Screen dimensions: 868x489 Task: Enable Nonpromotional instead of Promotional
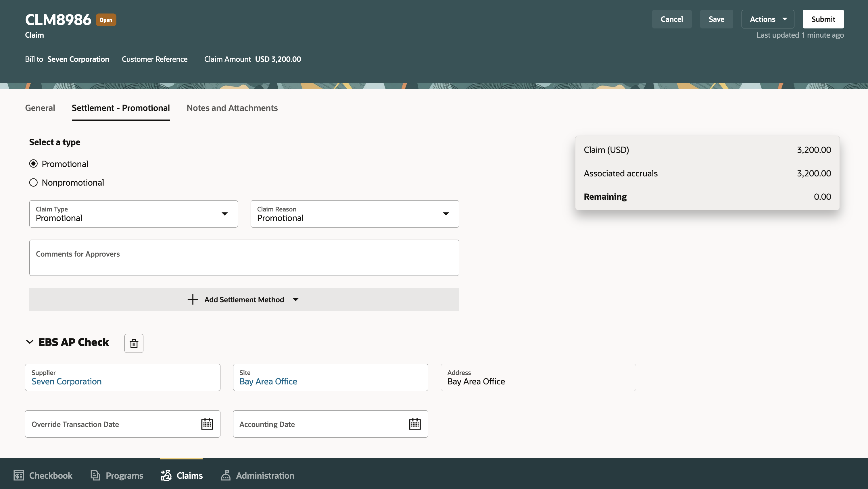(33, 182)
